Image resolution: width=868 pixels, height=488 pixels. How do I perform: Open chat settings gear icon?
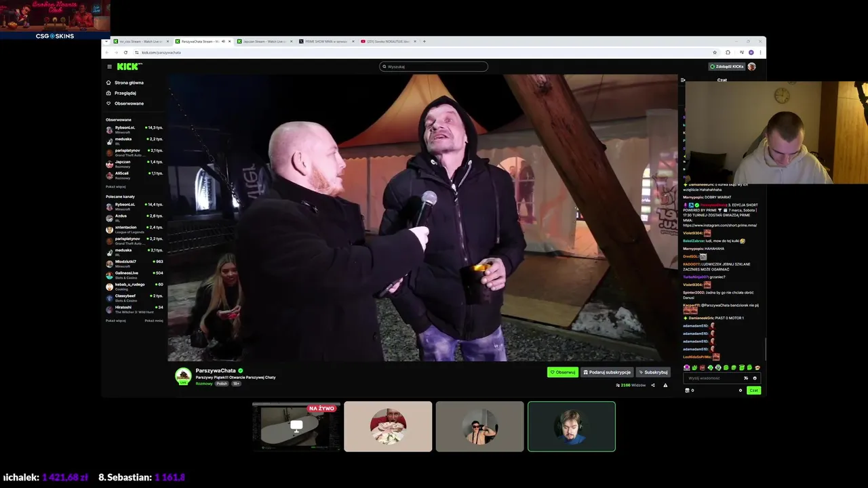coord(741,390)
